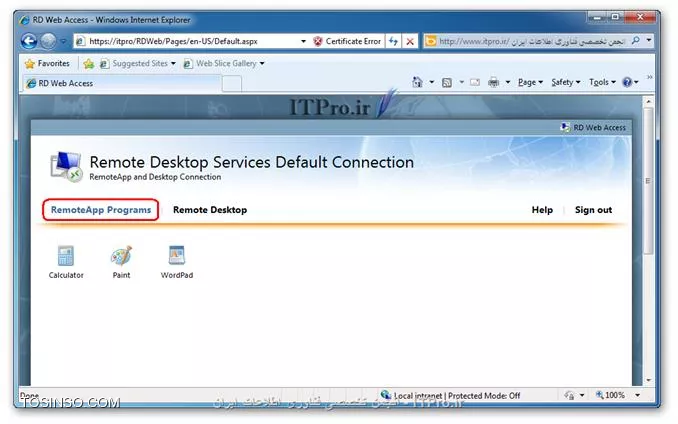The height and width of the screenshot is (424, 678).
Task: Open recent pages dropdown beside Forward button
Action: click(64, 41)
